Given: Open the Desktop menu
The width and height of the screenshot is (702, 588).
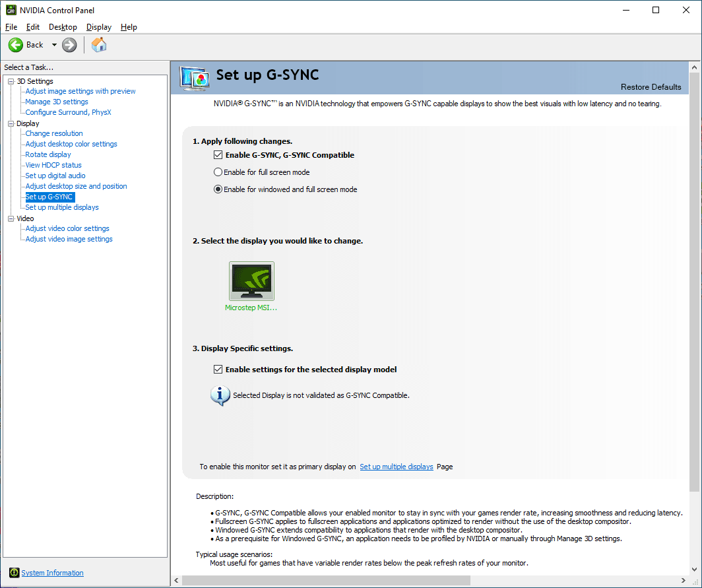Looking at the screenshot, I should click(63, 27).
